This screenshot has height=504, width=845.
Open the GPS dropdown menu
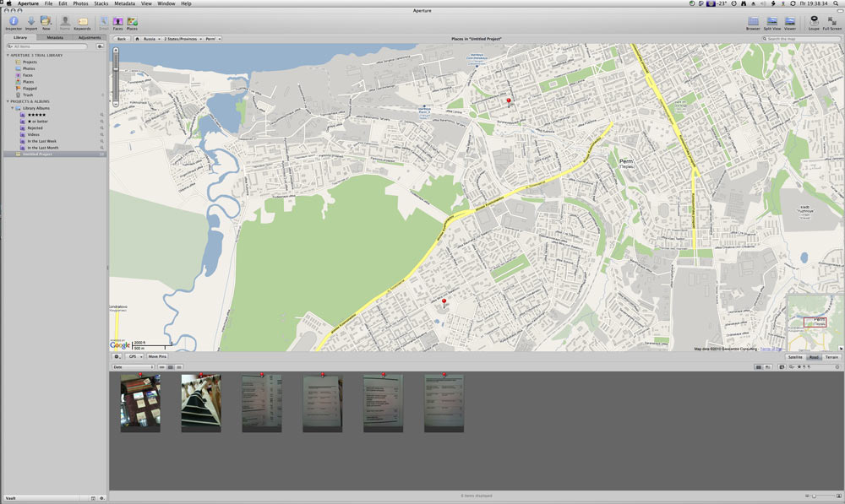[134, 356]
